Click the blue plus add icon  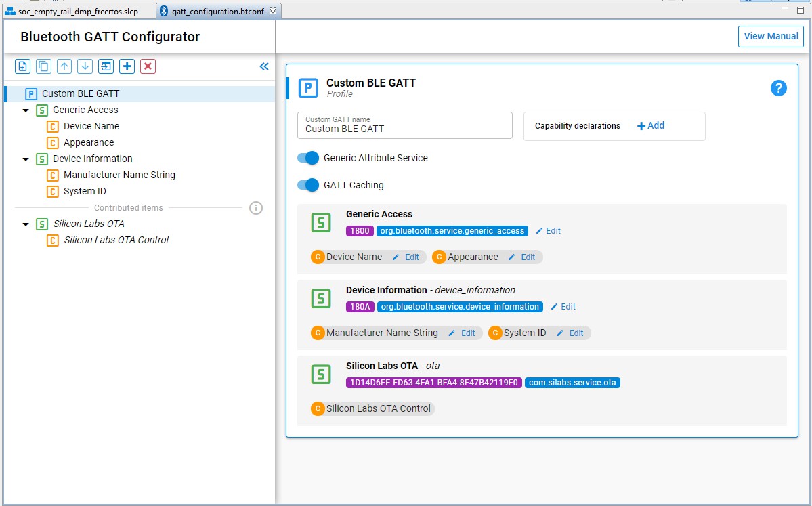[127, 66]
